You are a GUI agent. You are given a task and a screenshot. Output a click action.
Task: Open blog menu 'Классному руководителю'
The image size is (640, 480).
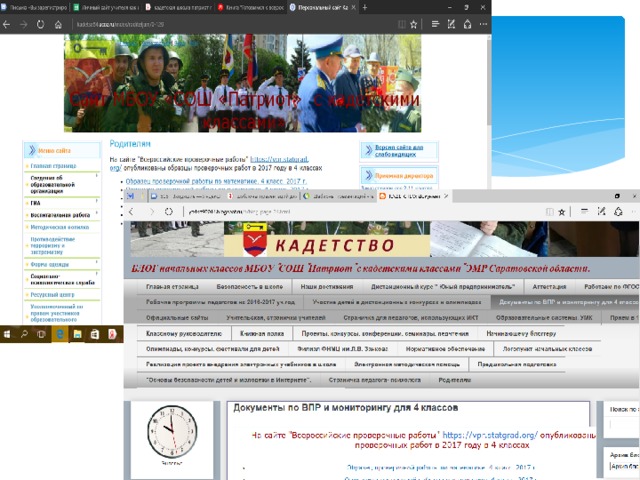[184, 333]
